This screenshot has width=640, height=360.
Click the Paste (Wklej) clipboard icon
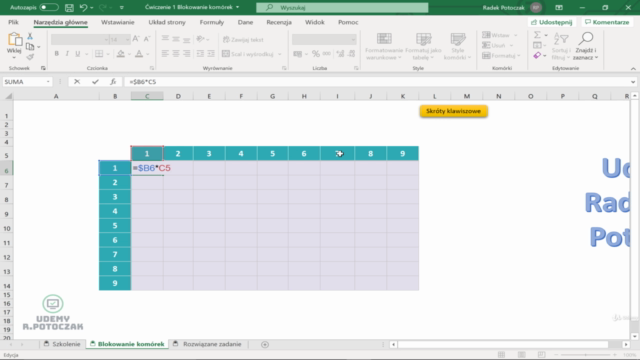click(15, 39)
